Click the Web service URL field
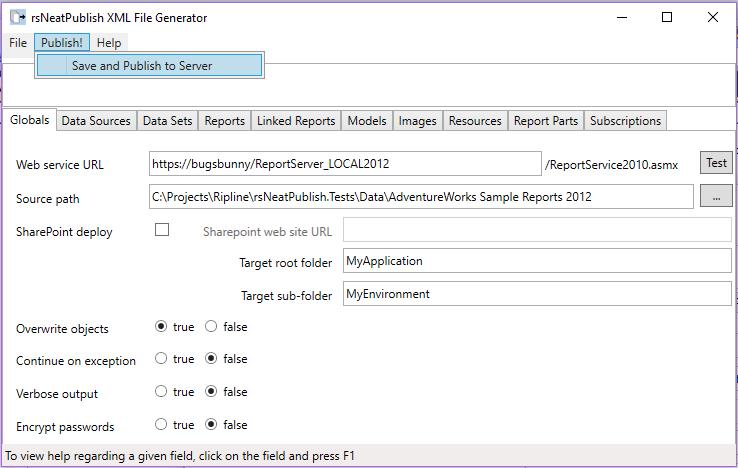The height and width of the screenshot is (468, 738). tap(345, 164)
